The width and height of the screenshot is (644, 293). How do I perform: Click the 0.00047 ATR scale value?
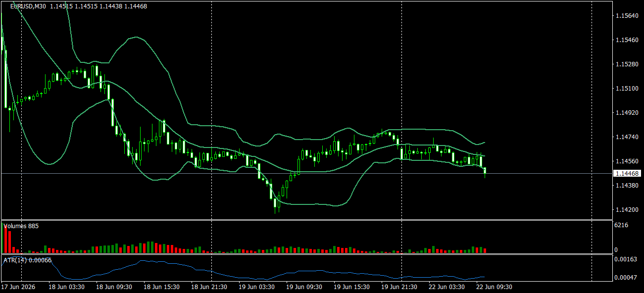[625, 278]
